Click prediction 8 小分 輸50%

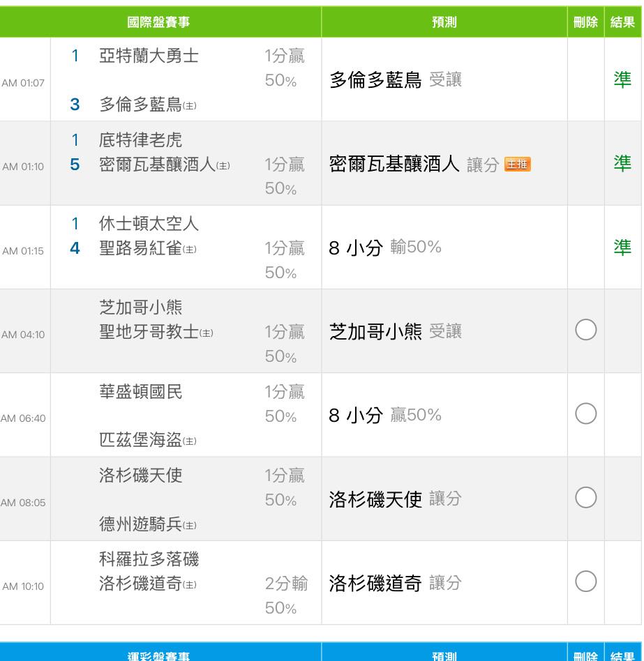385,248
